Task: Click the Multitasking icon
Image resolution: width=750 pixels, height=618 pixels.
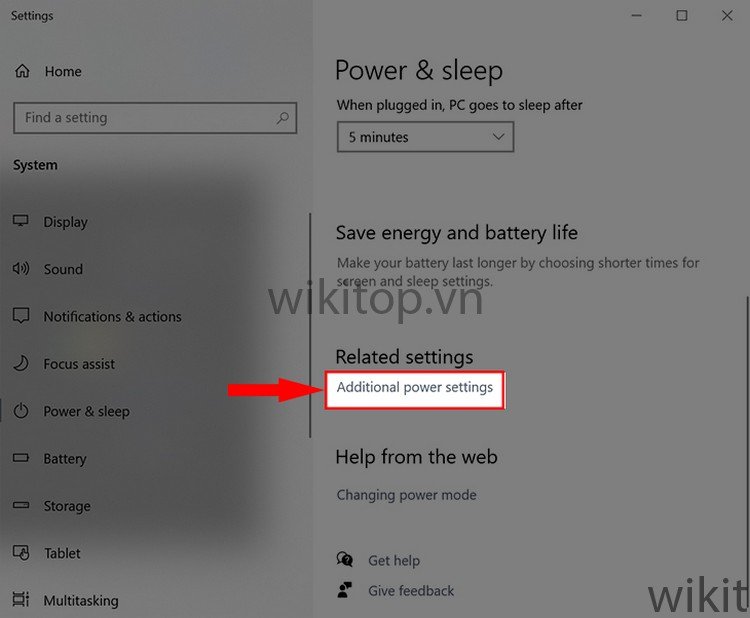Action: (21, 599)
